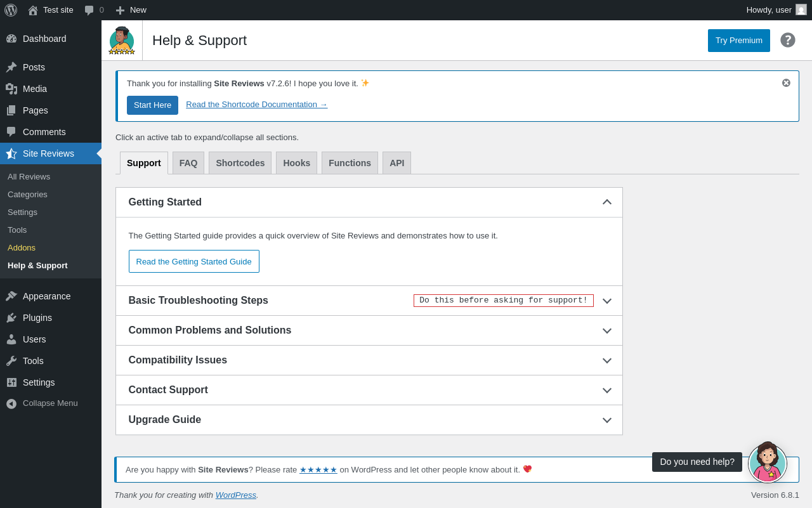Expand Common Problems and Solutions
Screen dimensions: 812x508
[606, 330]
